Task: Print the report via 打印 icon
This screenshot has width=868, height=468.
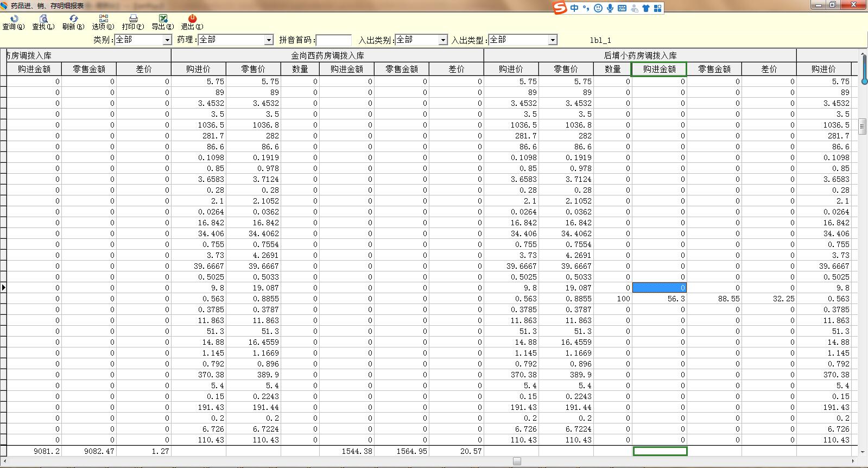Action: pyautogui.click(x=133, y=22)
